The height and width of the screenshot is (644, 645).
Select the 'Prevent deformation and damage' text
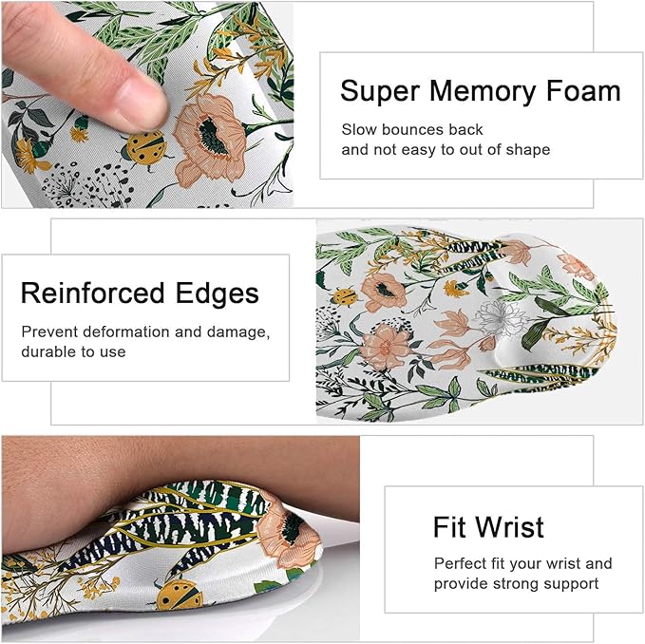145,331
